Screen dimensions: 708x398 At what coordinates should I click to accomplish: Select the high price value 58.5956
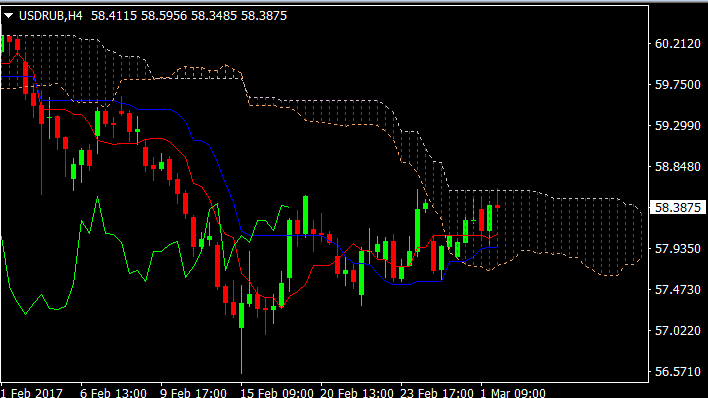point(164,16)
